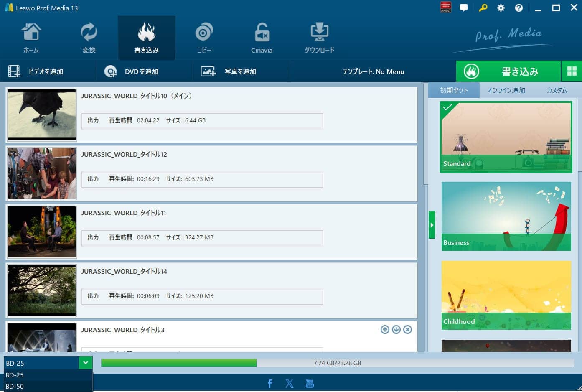Viewport: 582px width, 392px height.
Task: Remove JURASSIC_WORLD_タイトル3 from the list
Action: [x=407, y=330]
